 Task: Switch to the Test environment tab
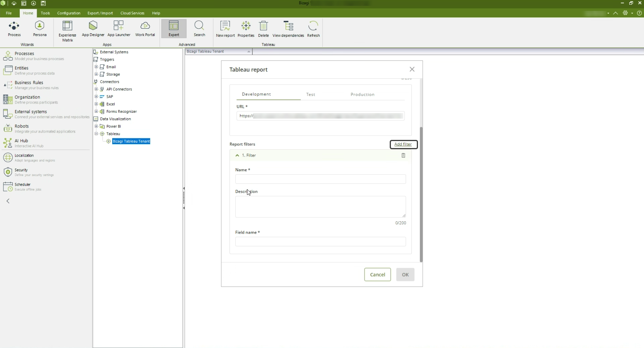point(311,94)
